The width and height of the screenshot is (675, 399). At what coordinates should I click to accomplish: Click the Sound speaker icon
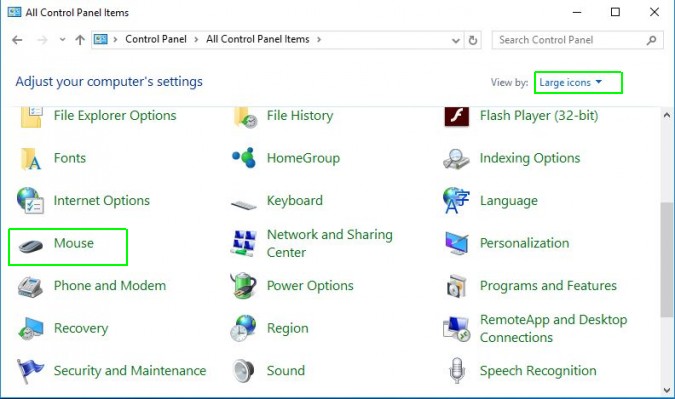pos(244,371)
